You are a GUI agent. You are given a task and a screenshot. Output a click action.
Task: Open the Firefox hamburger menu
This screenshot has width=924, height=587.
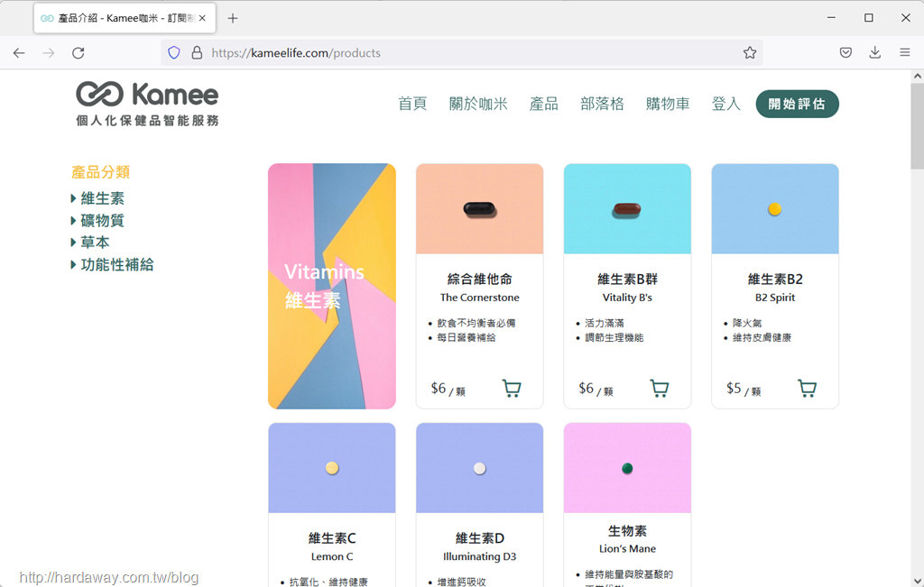point(905,53)
